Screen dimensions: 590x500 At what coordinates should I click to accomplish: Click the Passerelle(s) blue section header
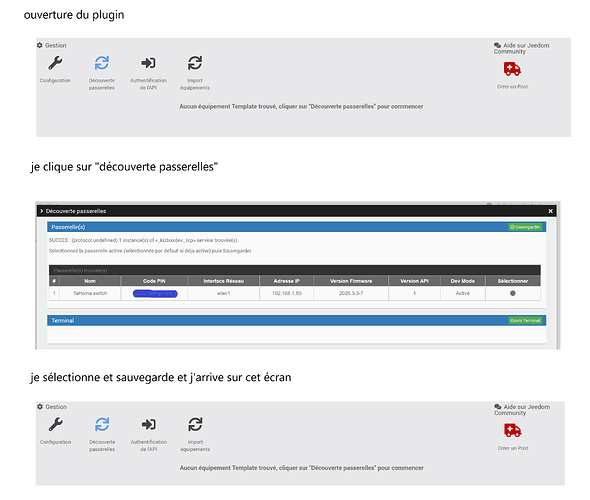tap(297, 227)
